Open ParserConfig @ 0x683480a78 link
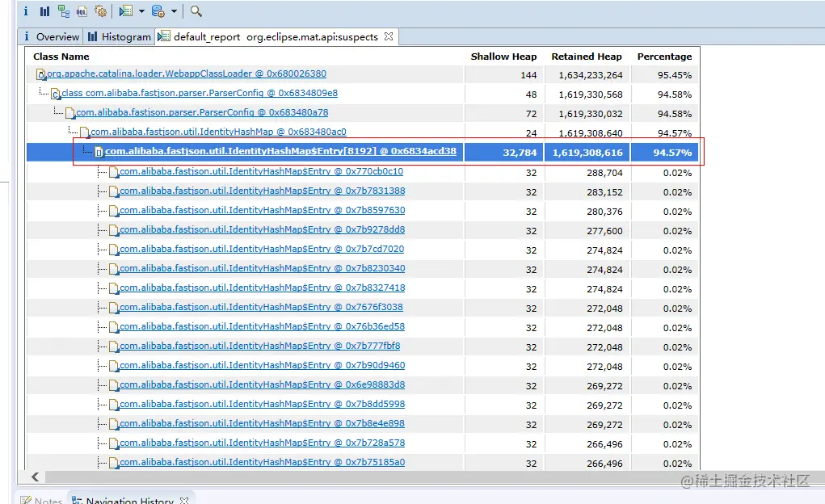The width and height of the screenshot is (825, 504). [x=202, y=112]
